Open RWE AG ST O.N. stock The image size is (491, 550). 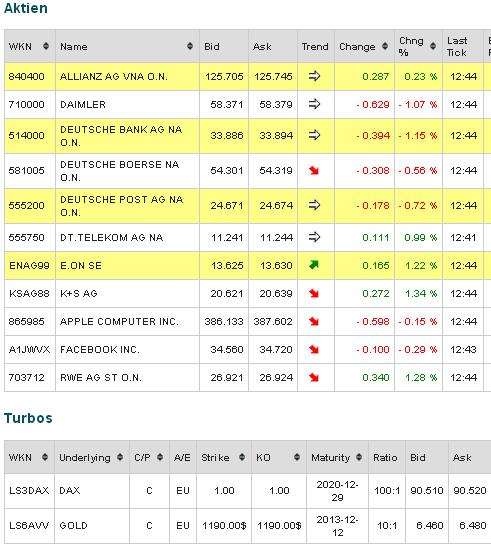[101, 378]
